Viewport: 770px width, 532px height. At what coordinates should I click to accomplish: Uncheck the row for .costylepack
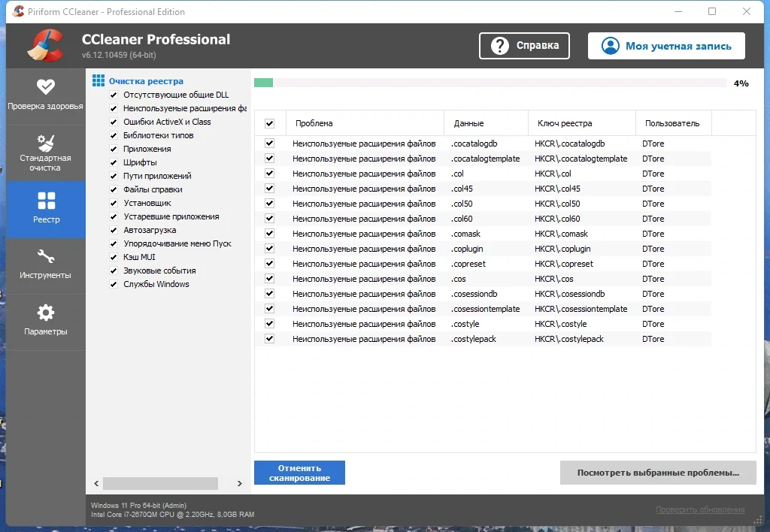pos(270,339)
